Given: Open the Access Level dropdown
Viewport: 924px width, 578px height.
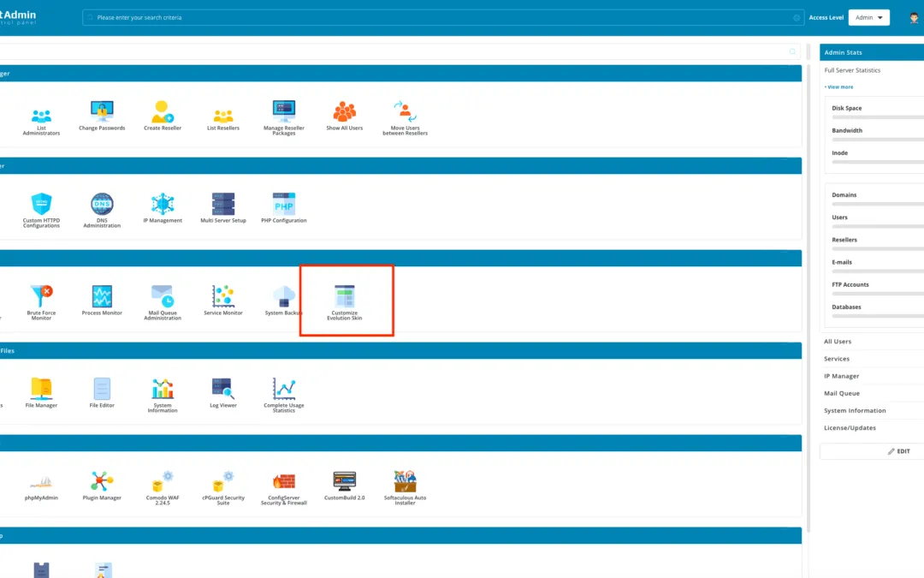Looking at the screenshot, I should point(868,17).
